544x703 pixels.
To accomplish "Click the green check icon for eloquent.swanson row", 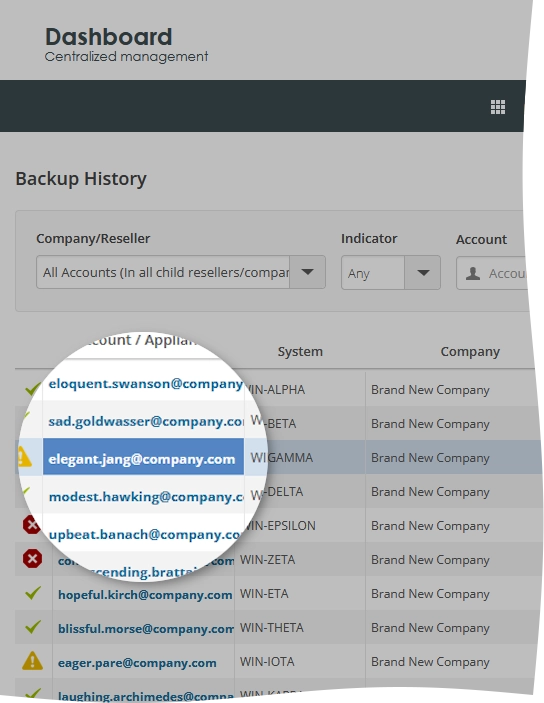I will (33, 389).
